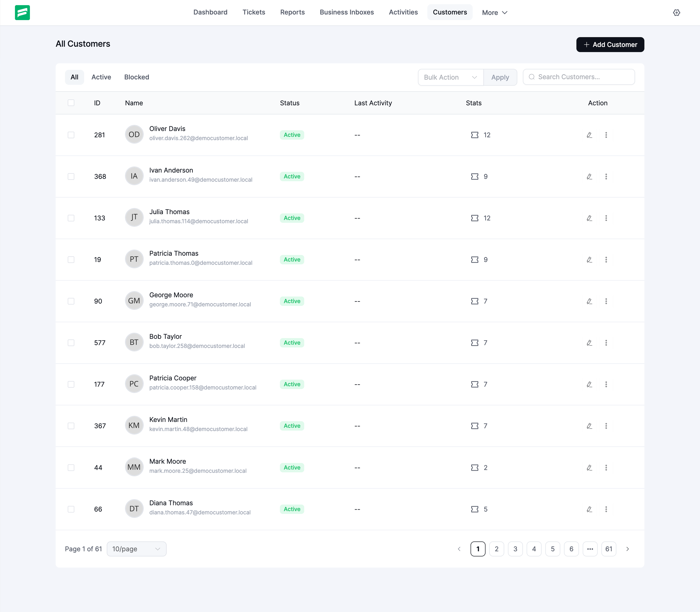The height and width of the screenshot is (612, 700).
Task: Toggle the select-all checkbox in the header
Action: [x=71, y=103]
